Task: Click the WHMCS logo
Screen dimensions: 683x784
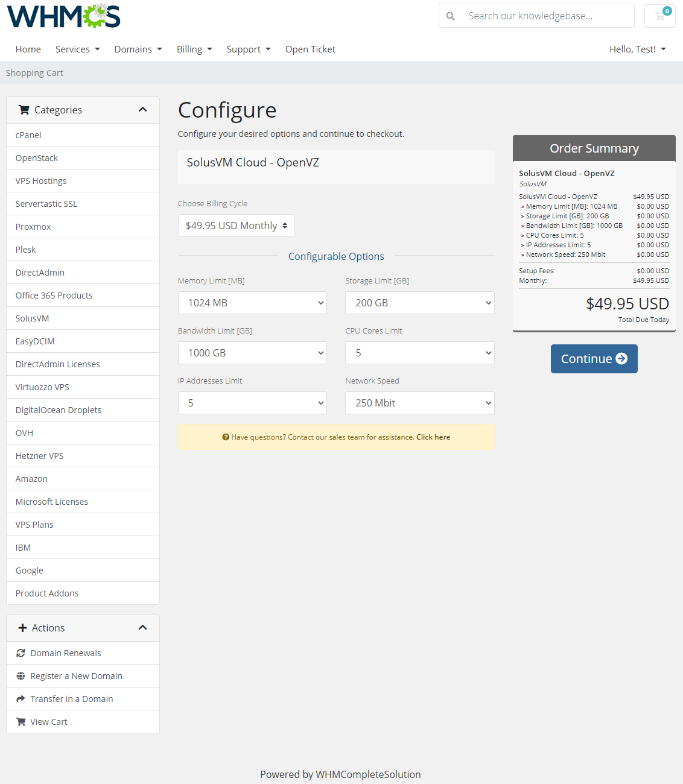Action: tap(63, 16)
